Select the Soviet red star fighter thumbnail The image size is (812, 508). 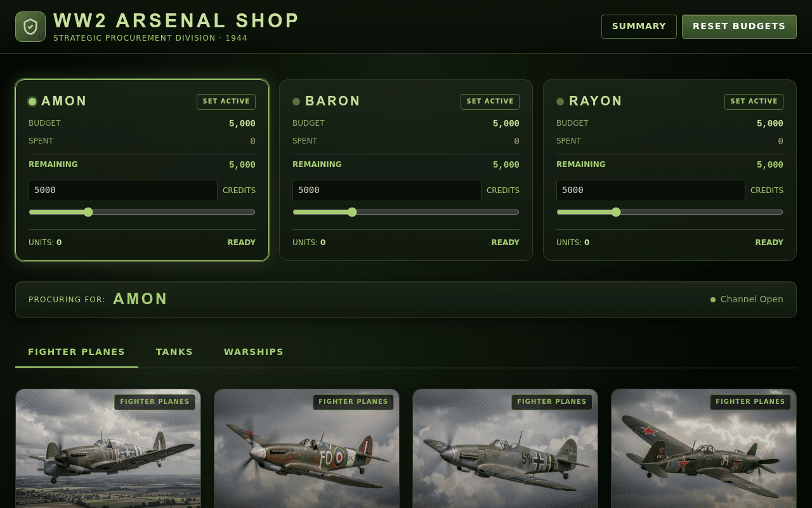pyautogui.click(x=704, y=448)
